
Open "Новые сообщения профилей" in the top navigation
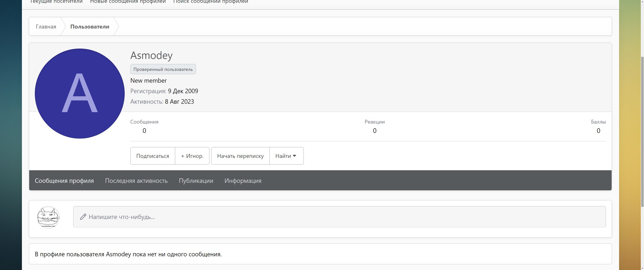128,2
